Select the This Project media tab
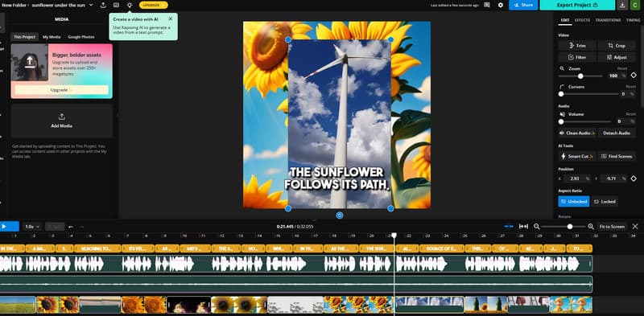644x316 pixels. [x=25, y=37]
